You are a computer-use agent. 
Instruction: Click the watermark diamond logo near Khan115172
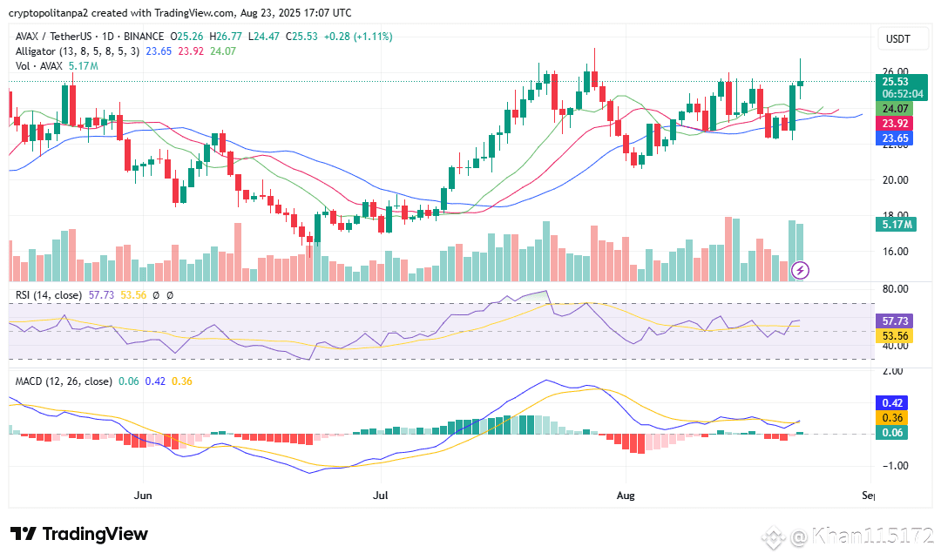coord(775,536)
